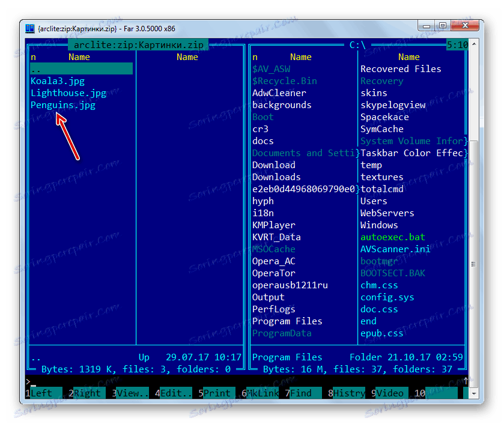Select the KMPlayer folder
The width and height of the screenshot is (504, 424).
(274, 225)
